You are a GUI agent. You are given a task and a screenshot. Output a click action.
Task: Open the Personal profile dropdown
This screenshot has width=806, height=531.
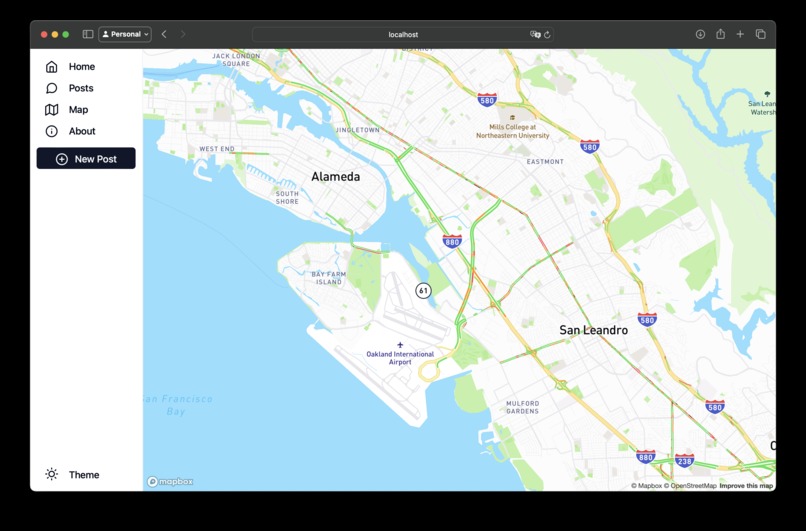point(125,34)
